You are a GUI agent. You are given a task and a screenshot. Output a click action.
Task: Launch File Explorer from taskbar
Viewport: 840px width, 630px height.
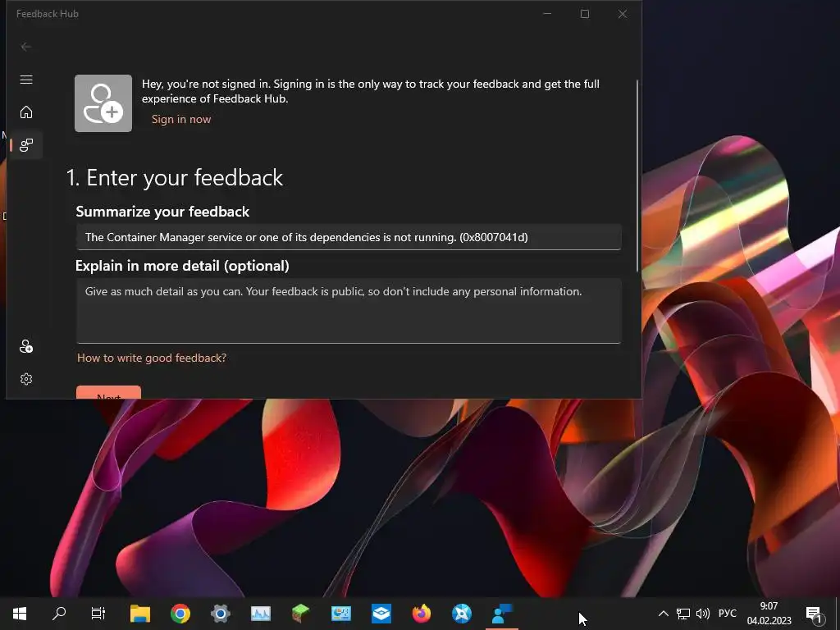point(140,614)
